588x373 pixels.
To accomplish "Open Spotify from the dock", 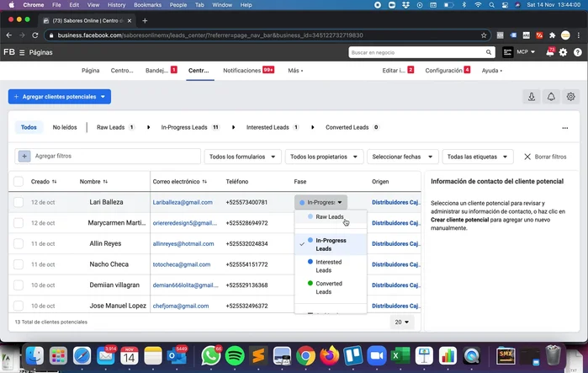I will point(235,355).
